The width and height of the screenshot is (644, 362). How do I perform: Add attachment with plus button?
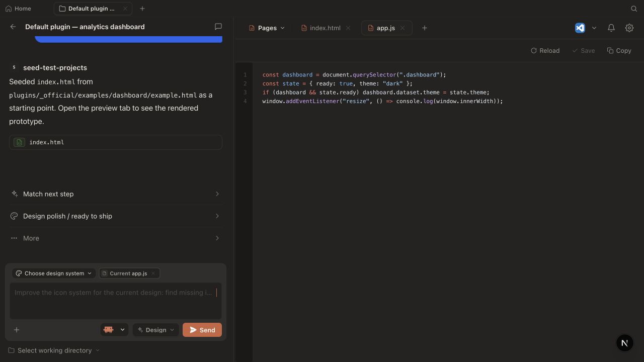pyautogui.click(x=17, y=330)
